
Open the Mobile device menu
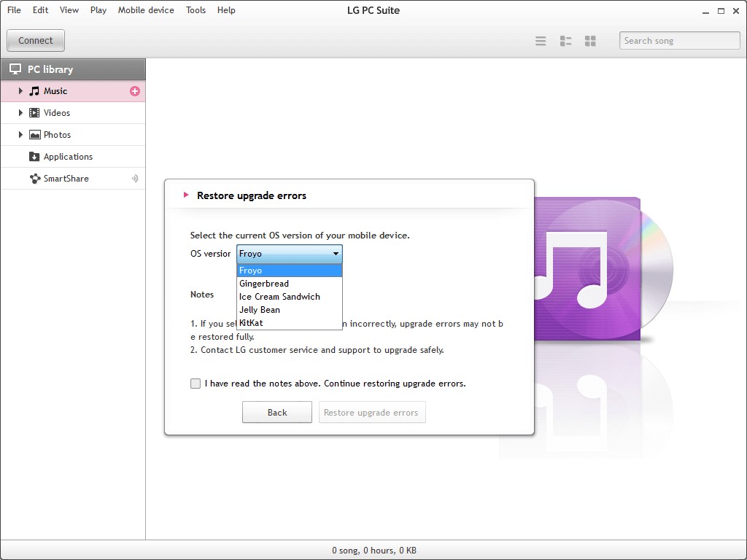(146, 9)
